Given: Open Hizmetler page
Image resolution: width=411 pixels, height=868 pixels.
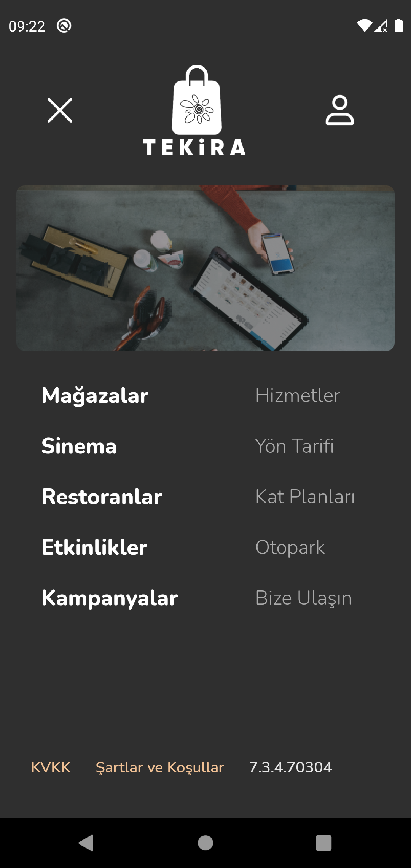Looking at the screenshot, I should [x=298, y=396].
